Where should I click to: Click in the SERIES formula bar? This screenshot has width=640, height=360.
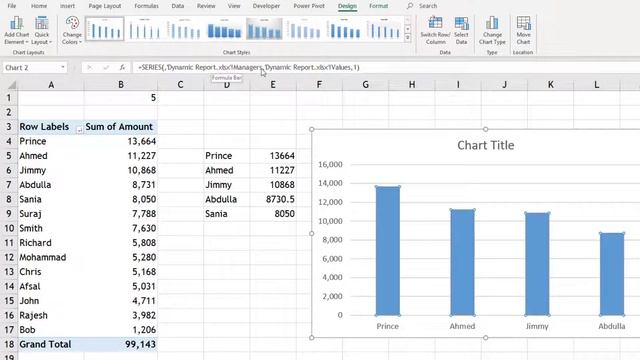point(386,67)
